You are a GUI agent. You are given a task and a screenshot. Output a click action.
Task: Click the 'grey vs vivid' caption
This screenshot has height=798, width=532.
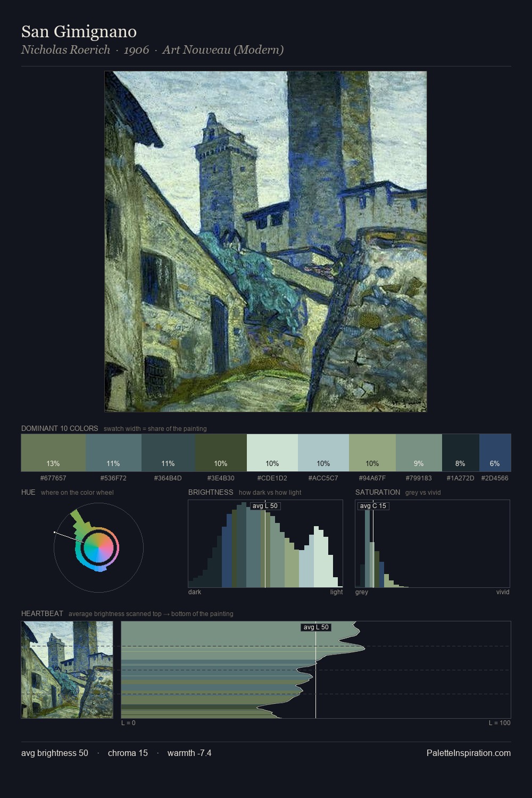pyautogui.click(x=423, y=493)
